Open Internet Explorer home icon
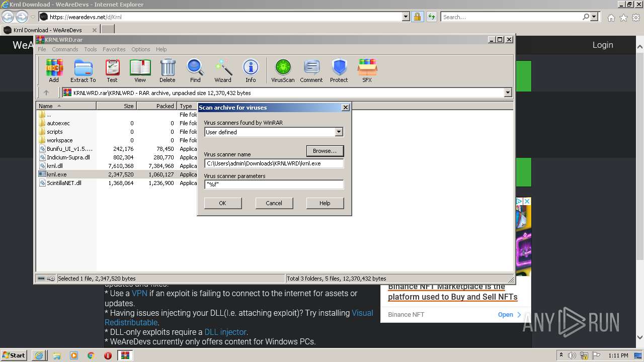644x362 pixels. 611,18
